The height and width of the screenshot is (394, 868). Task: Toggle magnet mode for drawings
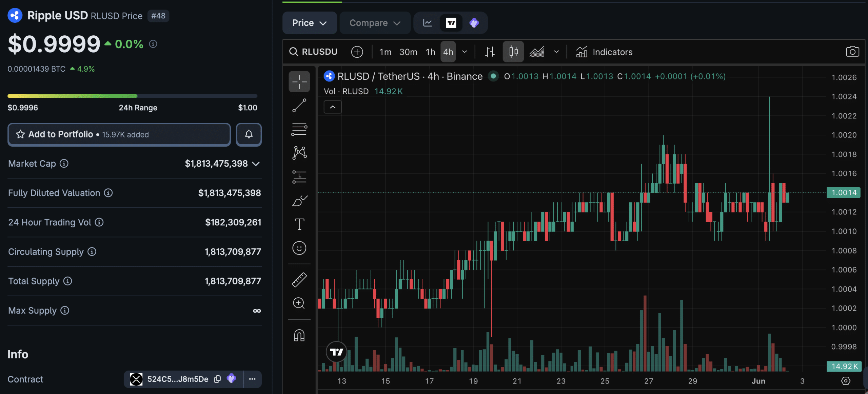pyautogui.click(x=299, y=336)
